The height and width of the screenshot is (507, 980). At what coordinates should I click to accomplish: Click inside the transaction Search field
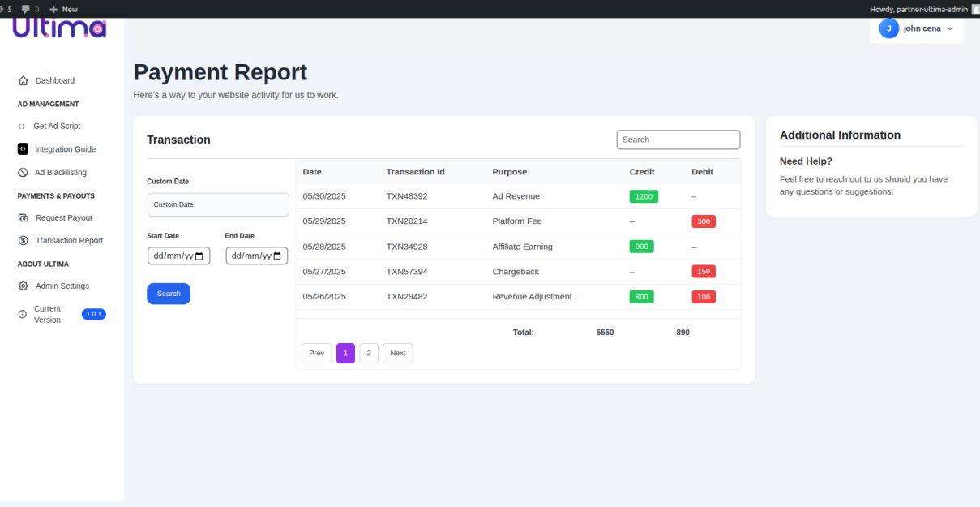(678, 140)
